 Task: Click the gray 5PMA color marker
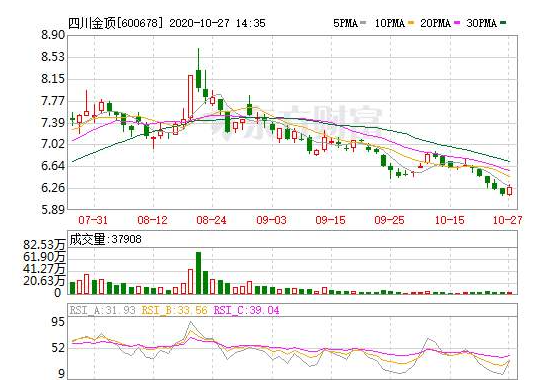point(363,23)
